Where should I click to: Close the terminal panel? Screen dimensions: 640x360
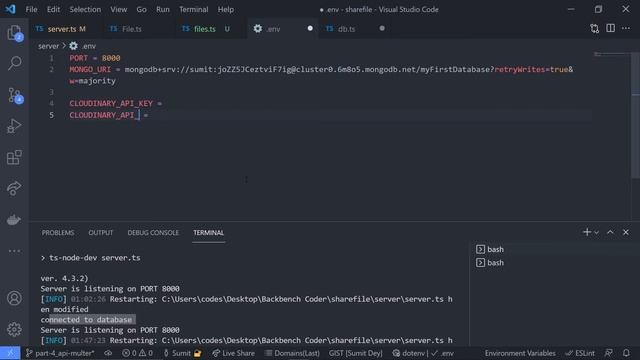626,232
